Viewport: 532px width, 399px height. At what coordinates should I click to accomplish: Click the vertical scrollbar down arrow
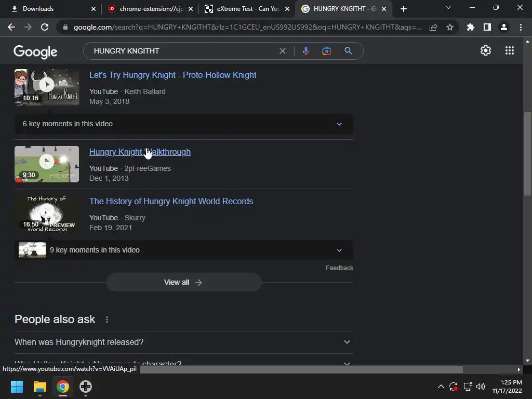(527, 361)
